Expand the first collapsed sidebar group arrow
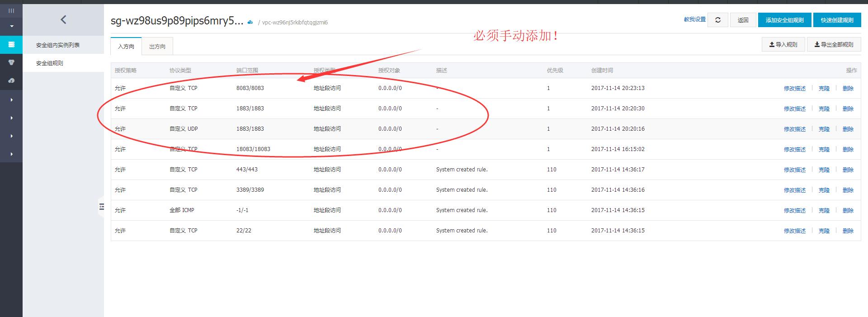Image resolution: width=868 pixels, height=317 pixels. point(11,100)
